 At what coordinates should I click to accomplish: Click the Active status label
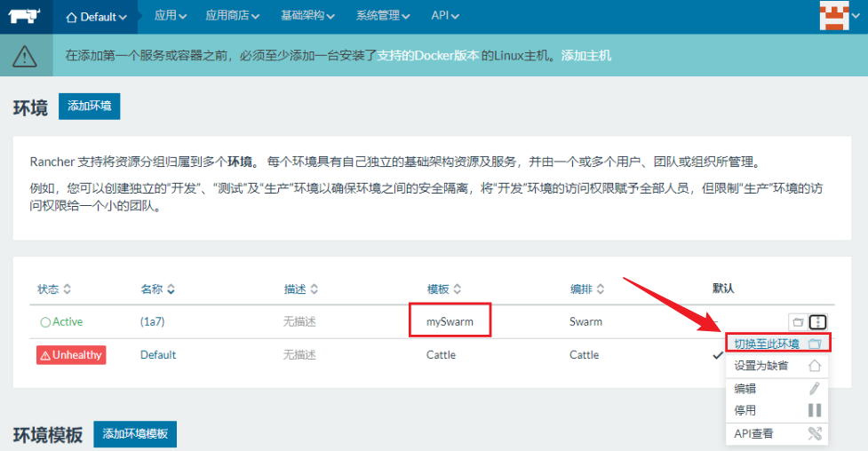(x=61, y=322)
